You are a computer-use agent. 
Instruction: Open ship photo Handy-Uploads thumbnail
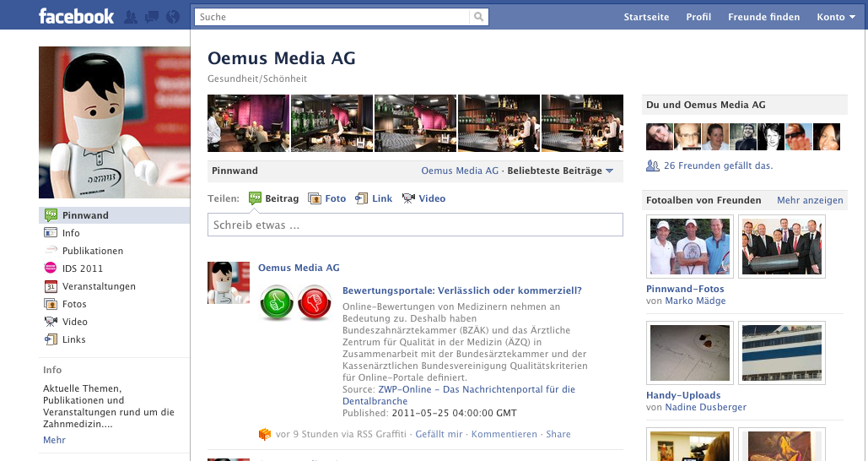[782, 353]
